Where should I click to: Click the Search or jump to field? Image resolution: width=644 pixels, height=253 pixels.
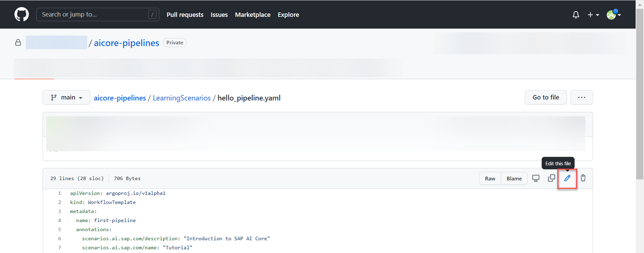click(x=97, y=14)
